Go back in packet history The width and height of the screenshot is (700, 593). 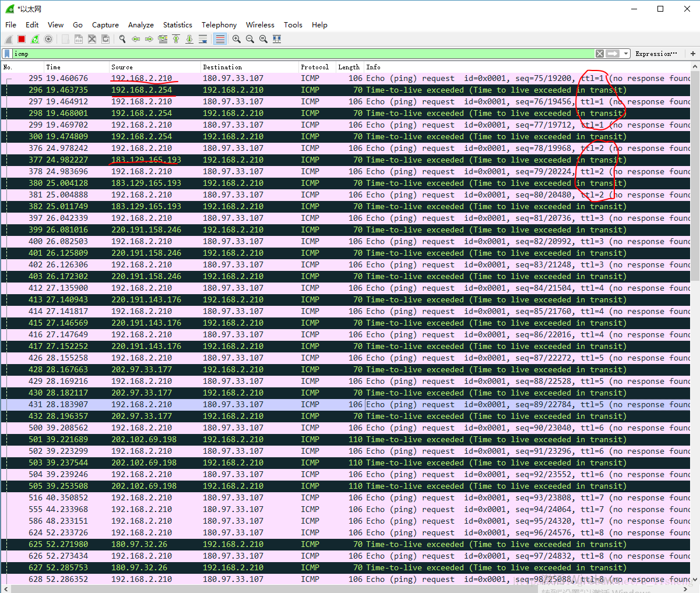[x=136, y=39]
